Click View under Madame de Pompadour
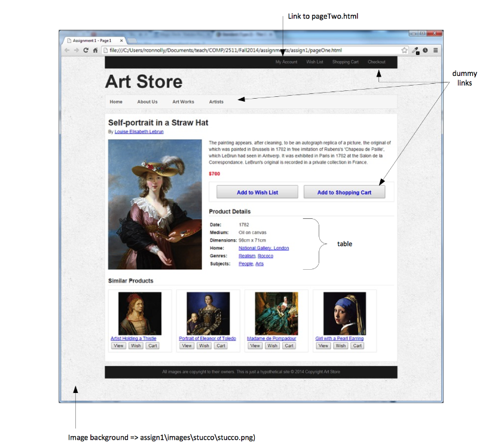Screen dimensions: 504x445 255,345
